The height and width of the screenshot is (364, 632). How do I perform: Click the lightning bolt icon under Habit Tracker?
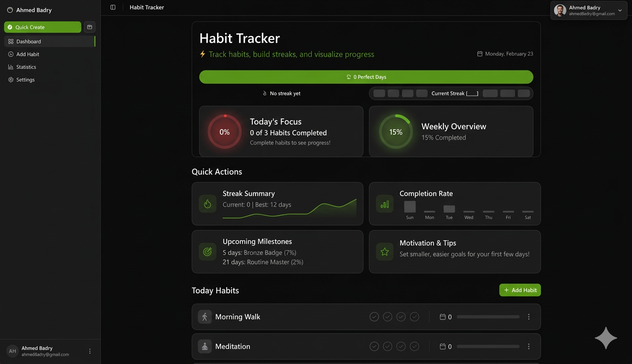[x=203, y=54]
